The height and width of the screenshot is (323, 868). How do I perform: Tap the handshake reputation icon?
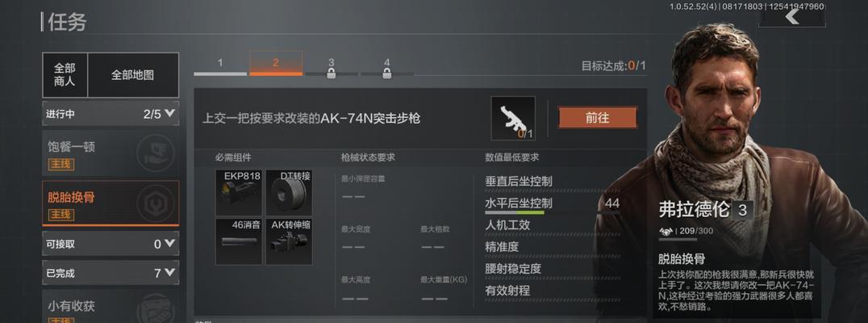tap(666, 231)
